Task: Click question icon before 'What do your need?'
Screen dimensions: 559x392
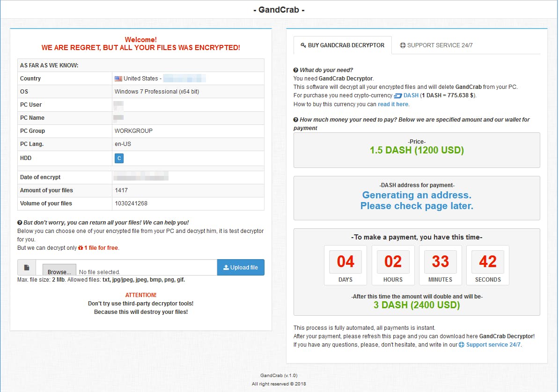Action: click(295, 70)
